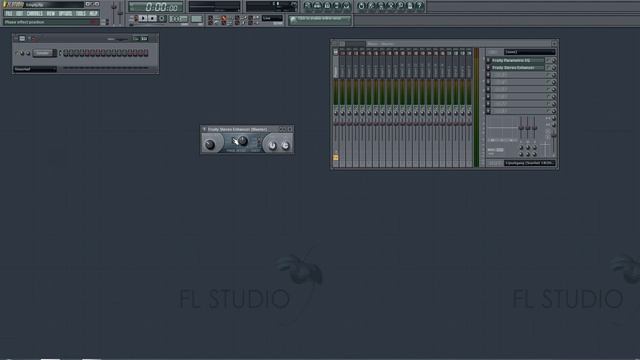Viewport: 640px width, 360px height.
Task: Select Fruity Stereo Enhancer effect slot
Action: [x=518, y=68]
